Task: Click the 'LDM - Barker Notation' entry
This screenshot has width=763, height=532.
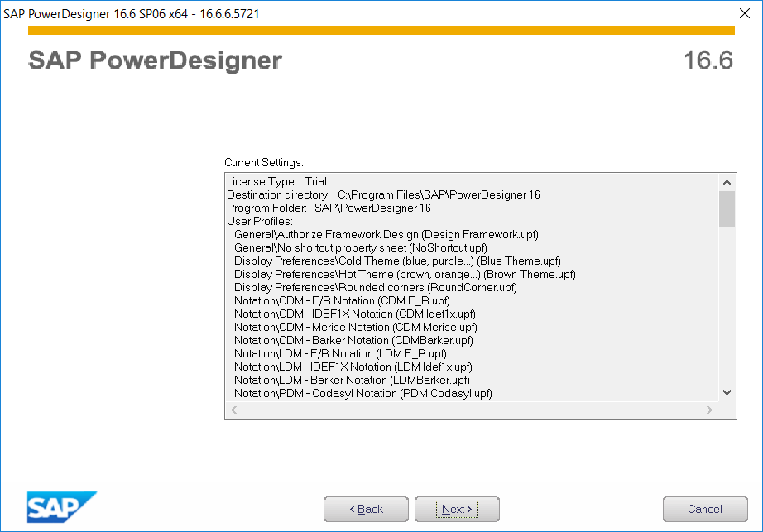Action: click(352, 380)
